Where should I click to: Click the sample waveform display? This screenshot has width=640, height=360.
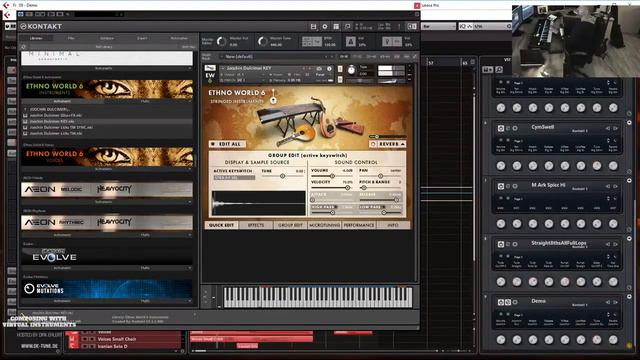(x=259, y=203)
